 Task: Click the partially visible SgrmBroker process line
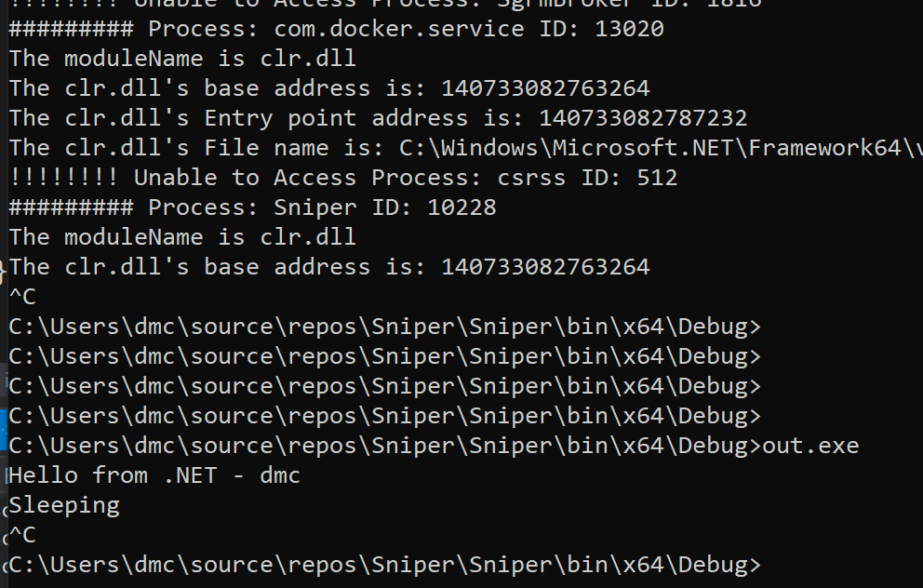[x=385, y=5]
